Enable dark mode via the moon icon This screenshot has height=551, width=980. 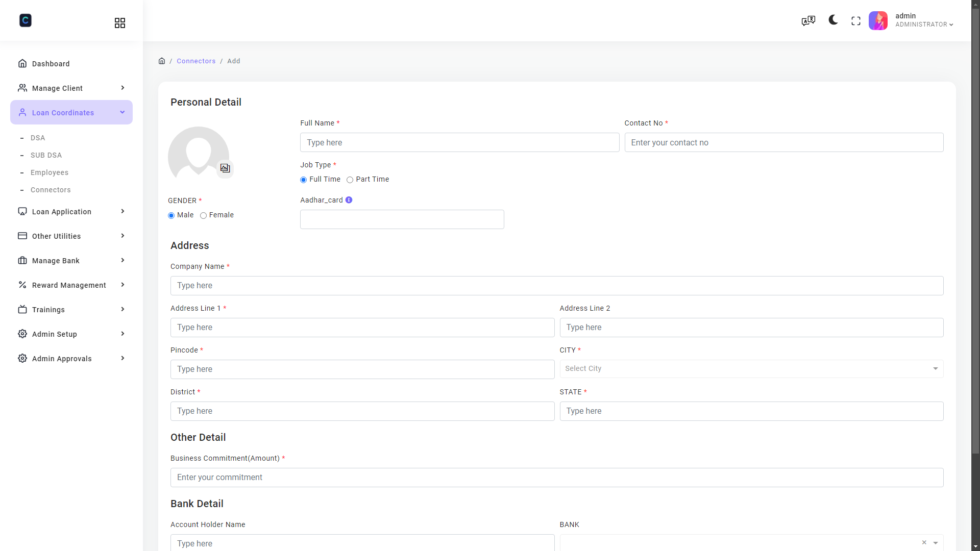(832, 20)
